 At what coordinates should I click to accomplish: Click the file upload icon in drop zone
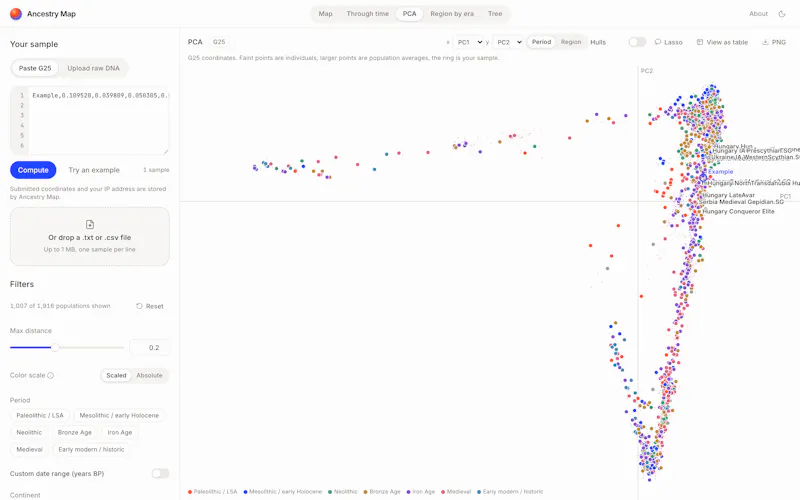[x=90, y=224]
